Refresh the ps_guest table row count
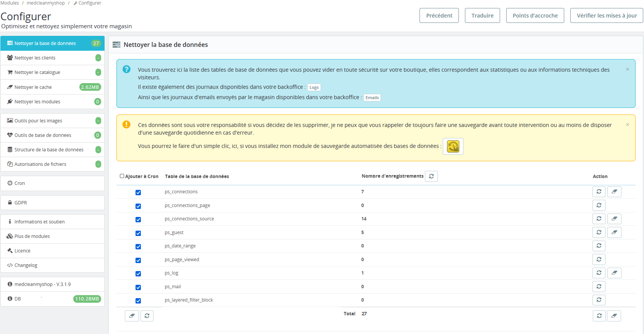 [599, 232]
